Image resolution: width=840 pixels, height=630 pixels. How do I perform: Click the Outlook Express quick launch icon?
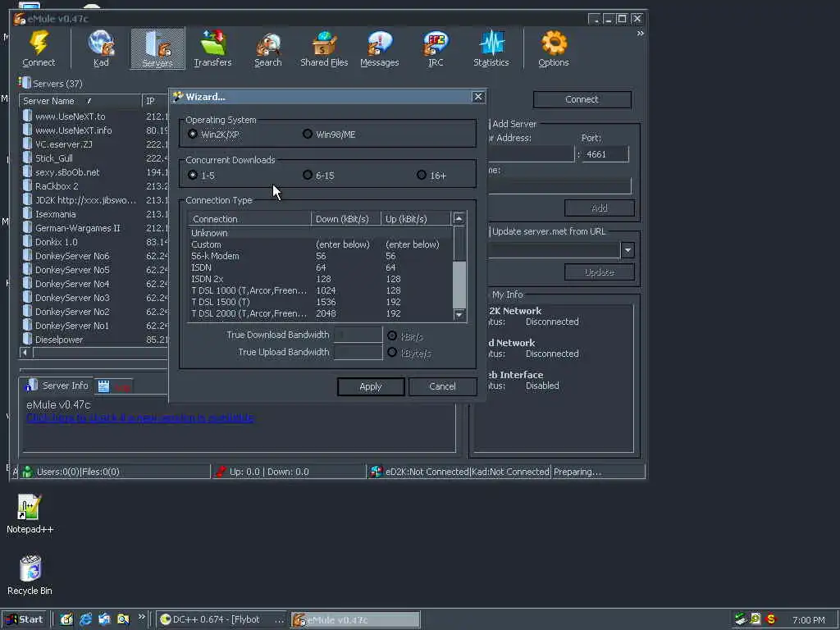coord(104,619)
